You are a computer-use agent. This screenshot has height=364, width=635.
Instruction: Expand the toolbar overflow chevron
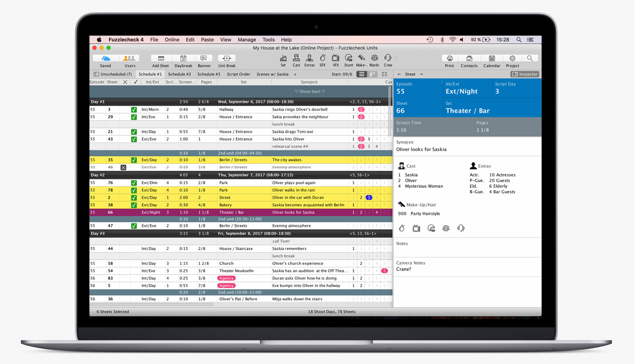point(396,58)
